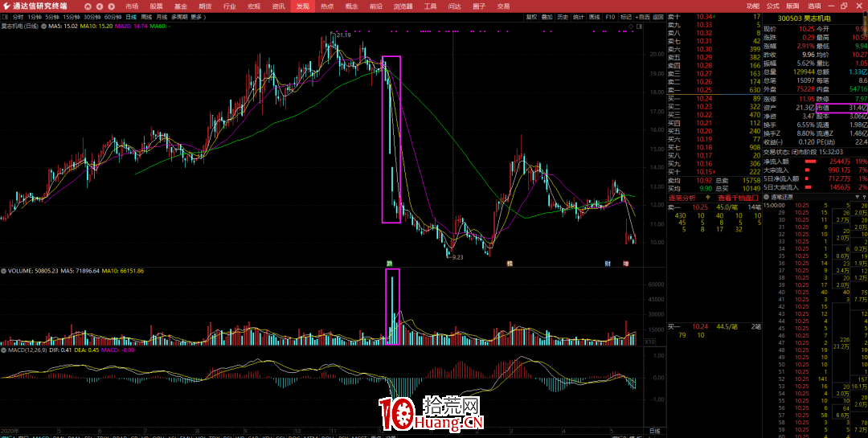The height and width of the screenshot is (438, 868).
Task: Open the 期货 menu
Action: point(205,6)
